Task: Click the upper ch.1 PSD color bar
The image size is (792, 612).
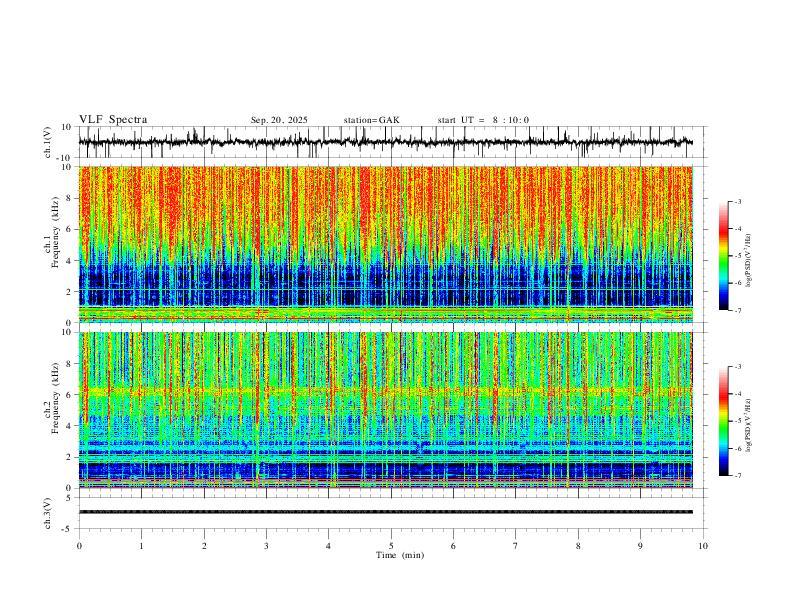Action: pos(724,256)
